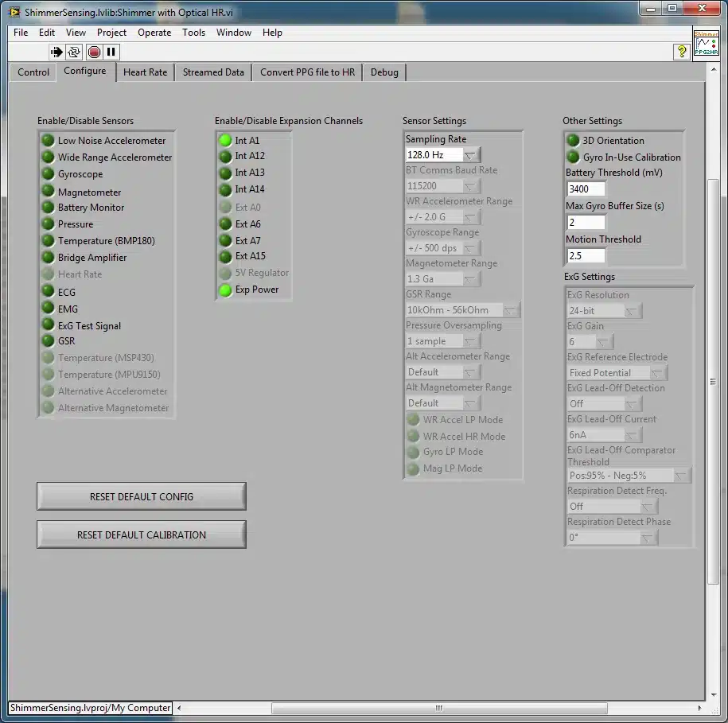Viewport: 728px width, 723px height.
Task: Open the GSR Range dropdown
Action: click(463, 310)
